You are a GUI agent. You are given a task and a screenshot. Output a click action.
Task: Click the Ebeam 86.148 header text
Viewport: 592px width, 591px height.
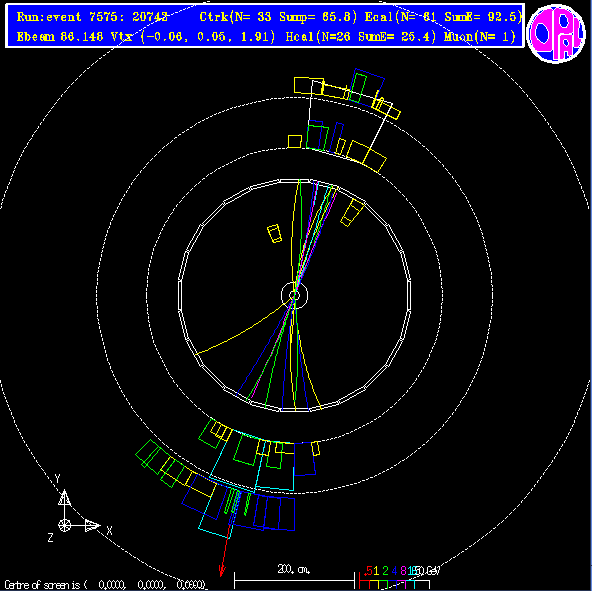[60, 37]
